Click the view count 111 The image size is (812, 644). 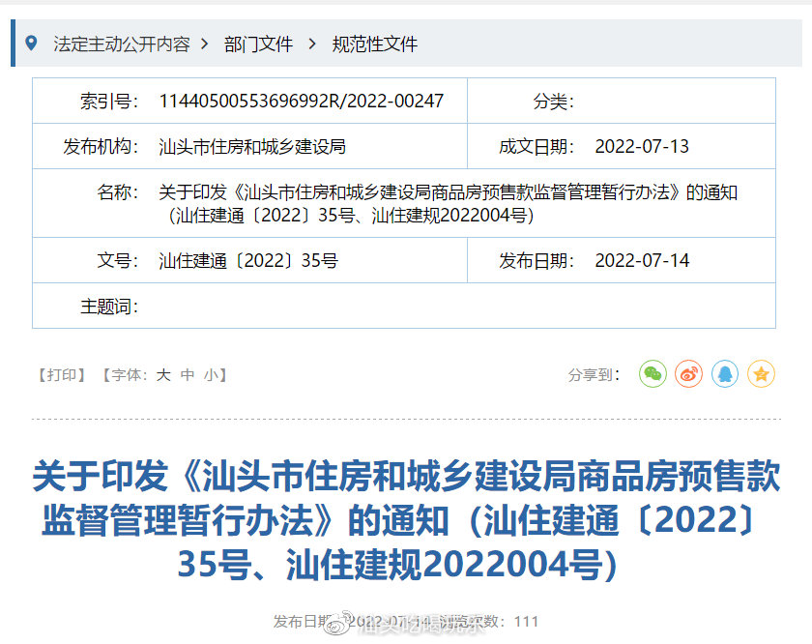[526, 621]
